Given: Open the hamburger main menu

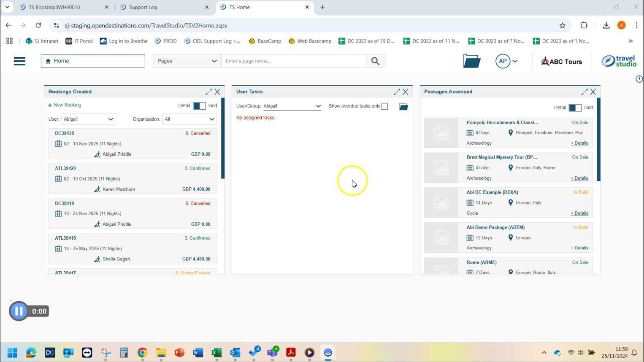Looking at the screenshot, I should [x=19, y=61].
